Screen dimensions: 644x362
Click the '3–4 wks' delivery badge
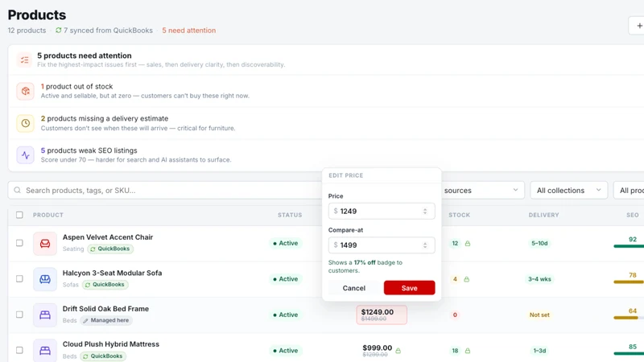pyautogui.click(x=539, y=279)
